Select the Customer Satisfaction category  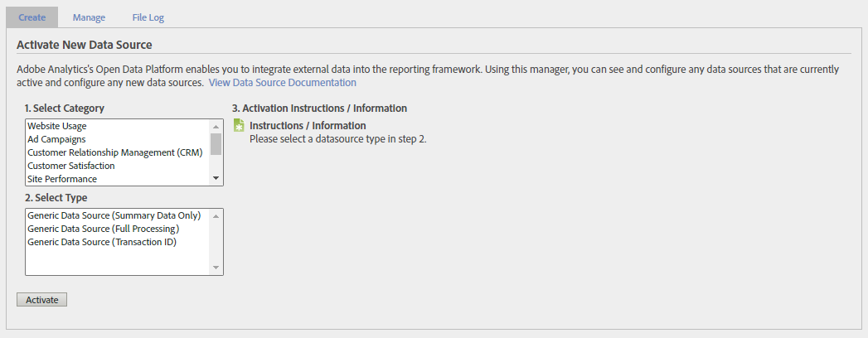tap(71, 166)
